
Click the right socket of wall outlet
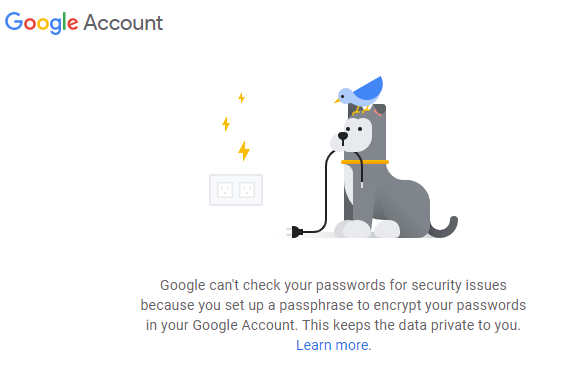(x=247, y=190)
